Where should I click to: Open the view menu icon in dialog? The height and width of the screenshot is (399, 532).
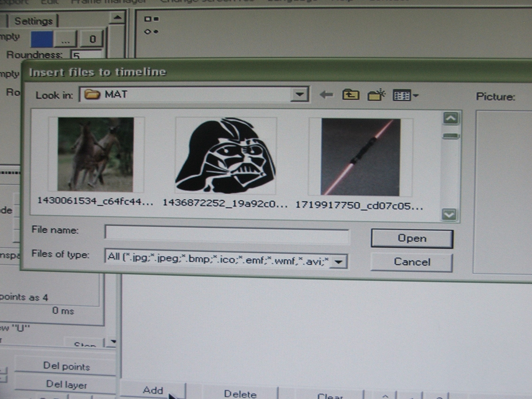[405, 96]
